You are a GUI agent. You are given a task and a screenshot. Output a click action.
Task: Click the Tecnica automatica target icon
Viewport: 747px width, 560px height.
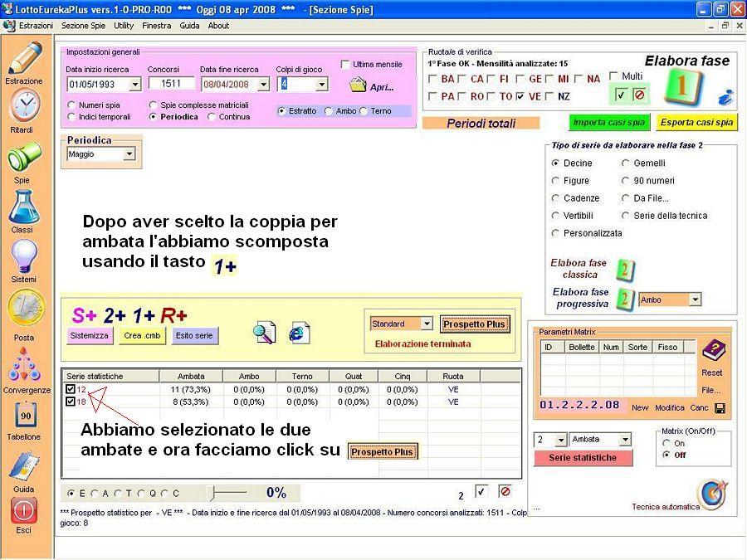pos(713,494)
